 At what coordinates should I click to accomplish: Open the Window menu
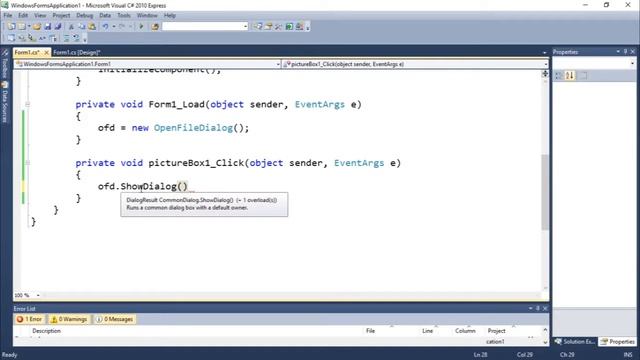147,16
